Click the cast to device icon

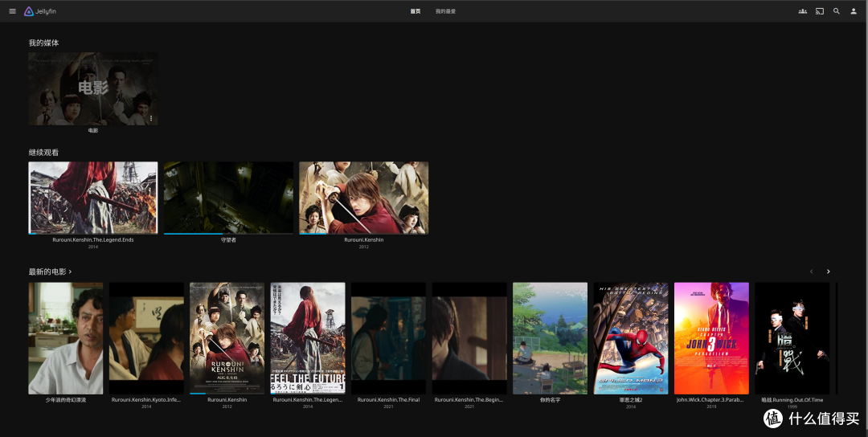point(820,11)
